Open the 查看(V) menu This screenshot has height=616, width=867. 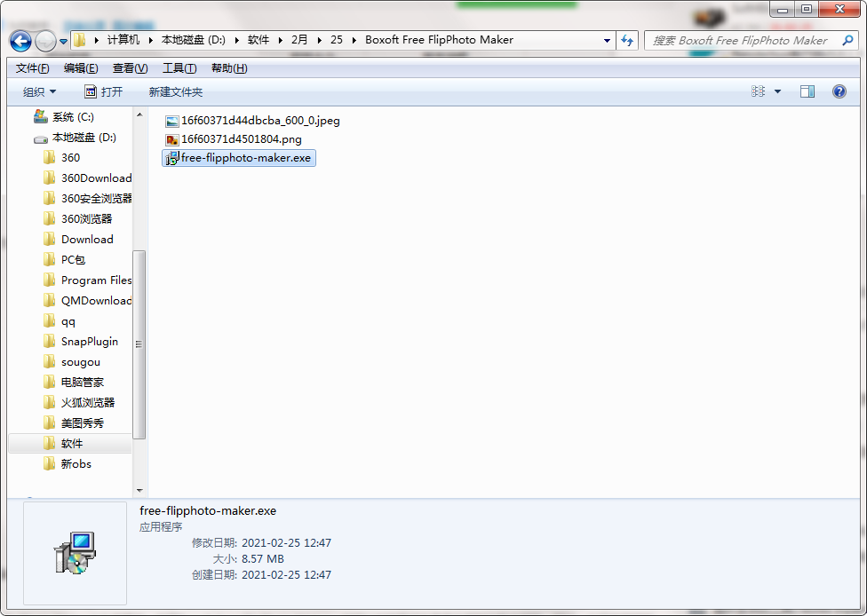130,68
